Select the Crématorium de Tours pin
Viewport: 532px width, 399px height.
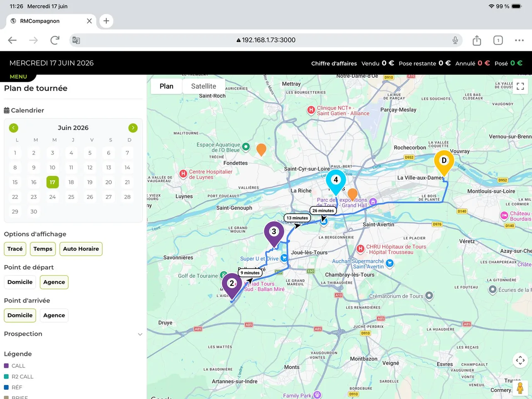click(x=429, y=296)
